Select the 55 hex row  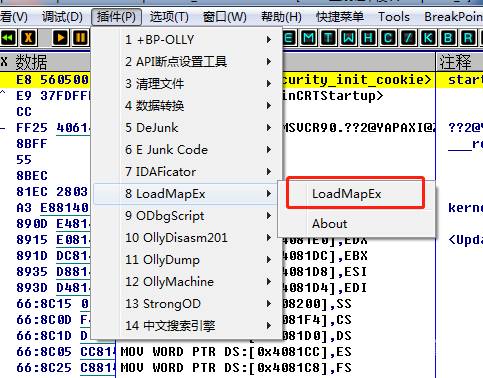click(x=24, y=160)
